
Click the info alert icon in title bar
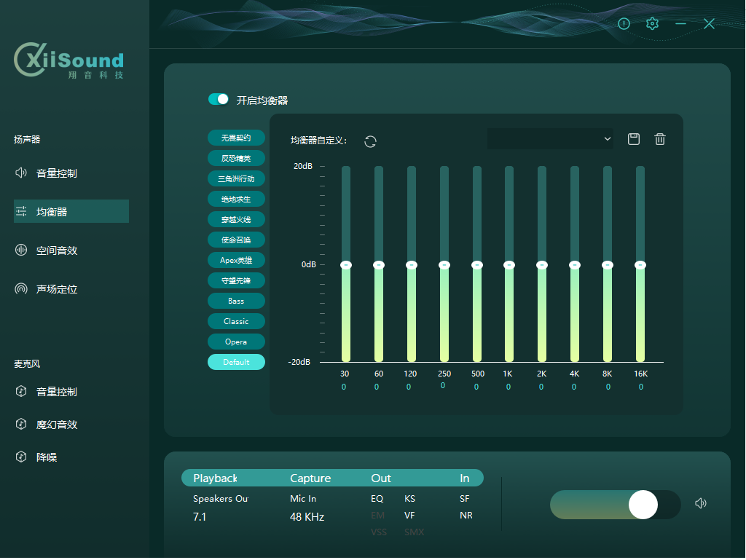pos(624,24)
